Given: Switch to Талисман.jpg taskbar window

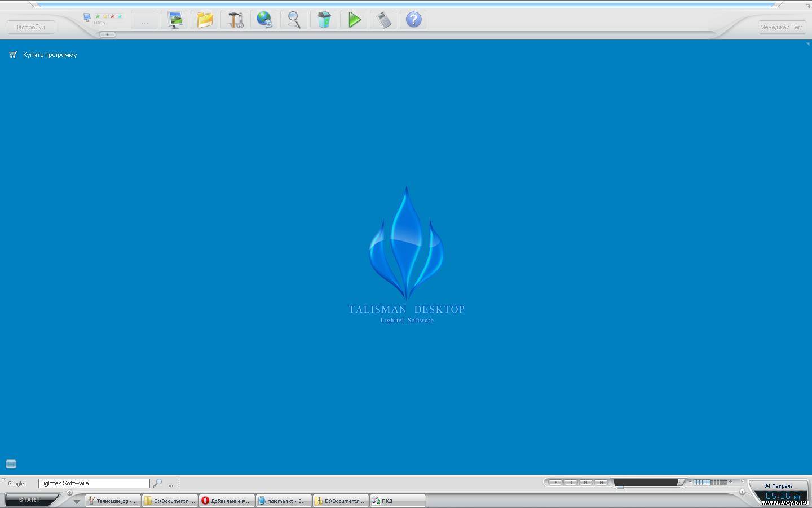Looking at the screenshot, I should [113, 501].
